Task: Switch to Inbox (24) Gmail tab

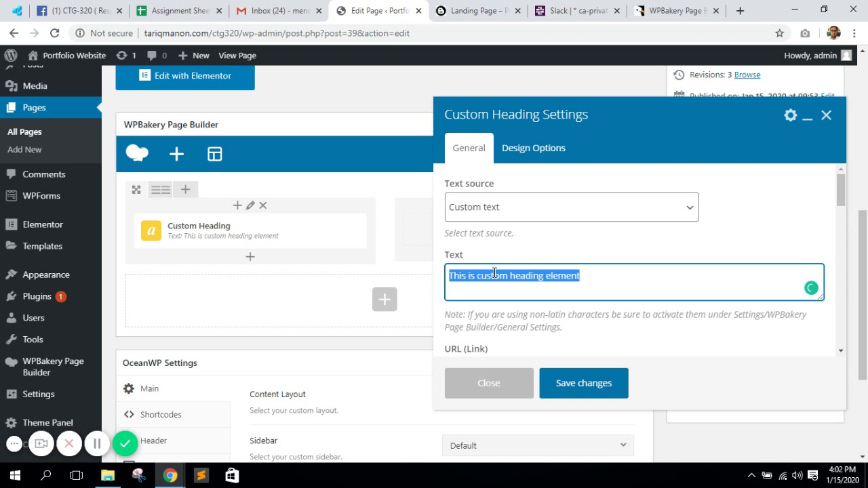Action: (278, 11)
